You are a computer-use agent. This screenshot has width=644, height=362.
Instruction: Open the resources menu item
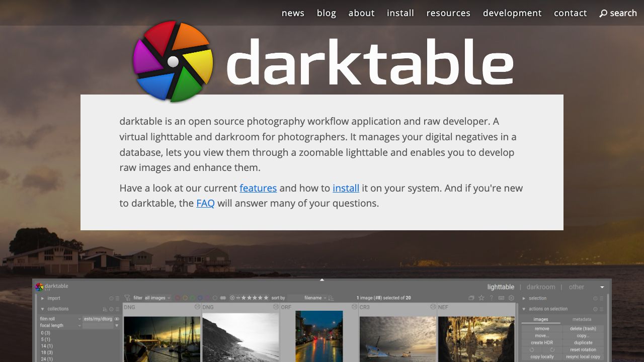pyautogui.click(x=448, y=13)
